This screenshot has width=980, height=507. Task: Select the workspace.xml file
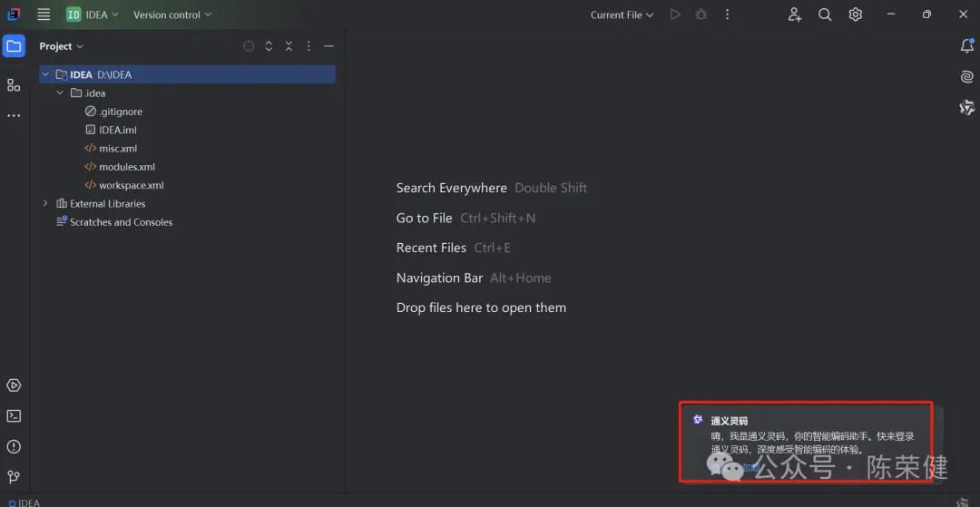tap(123, 185)
